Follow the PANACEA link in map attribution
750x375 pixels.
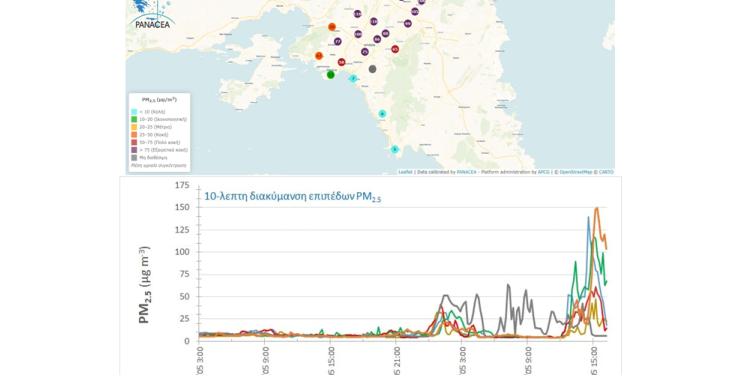click(x=466, y=172)
